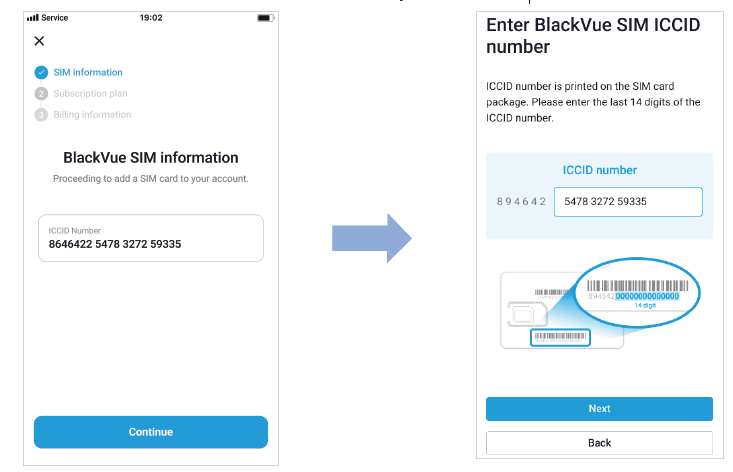
Task: Click the highlighted barcode on SIM card
Action: point(560,338)
